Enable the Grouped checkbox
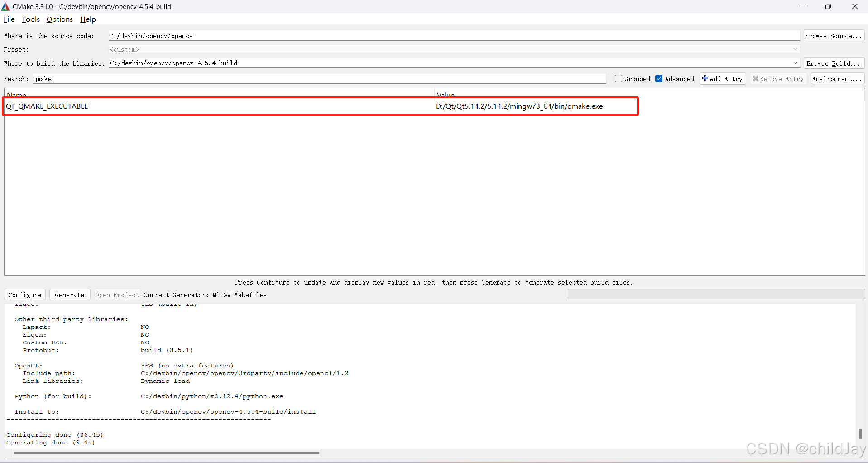The height and width of the screenshot is (463, 868). (619, 78)
